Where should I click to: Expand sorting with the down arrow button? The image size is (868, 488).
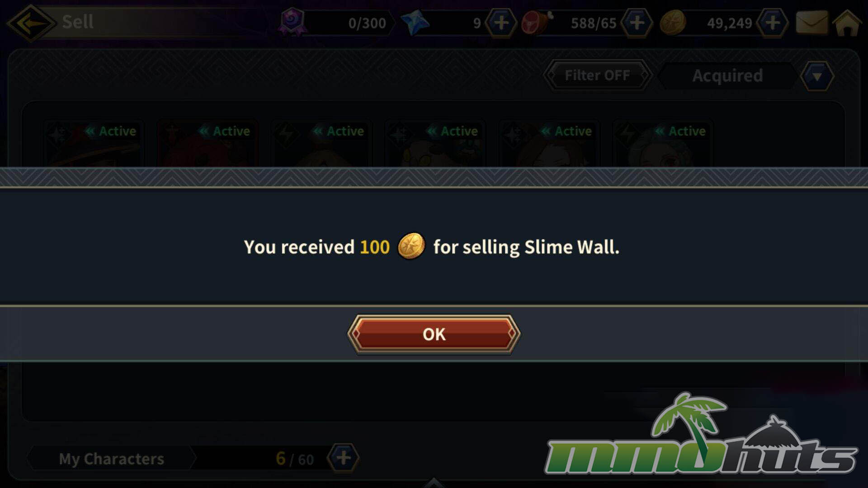click(x=817, y=76)
